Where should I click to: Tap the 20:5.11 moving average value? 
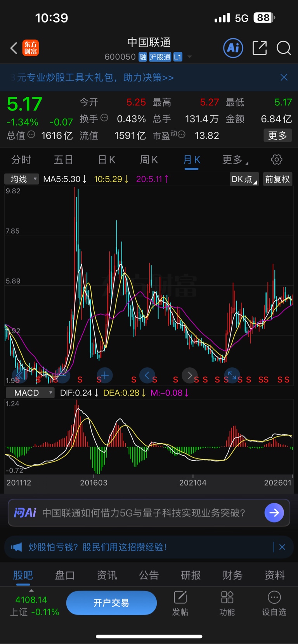(x=152, y=179)
